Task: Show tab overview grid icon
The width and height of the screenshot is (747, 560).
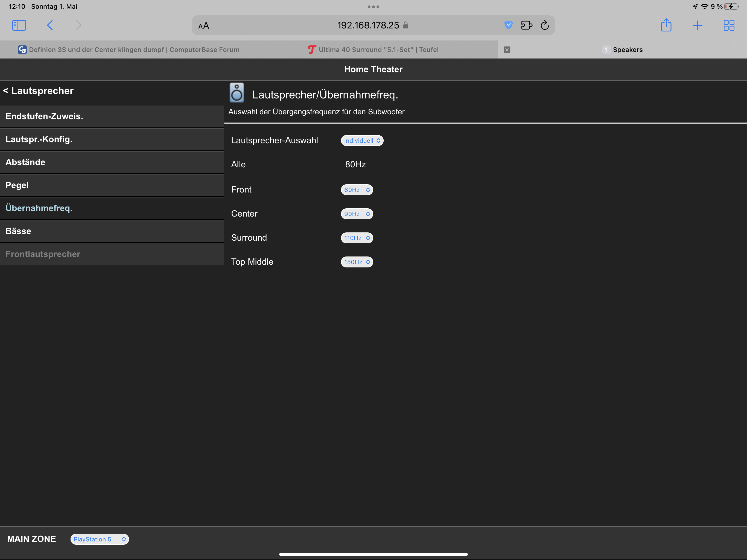Action: click(x=729, y=25)
